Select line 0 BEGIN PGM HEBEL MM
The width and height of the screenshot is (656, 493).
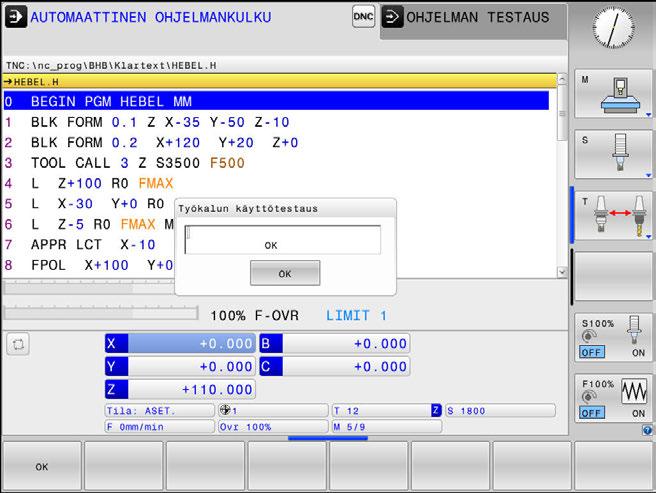pyautogui.click(x=276, y=101)
